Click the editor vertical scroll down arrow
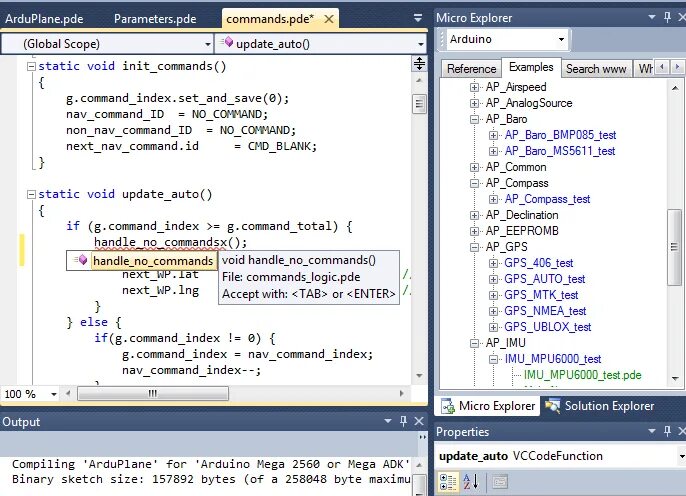 click(419, 375)
